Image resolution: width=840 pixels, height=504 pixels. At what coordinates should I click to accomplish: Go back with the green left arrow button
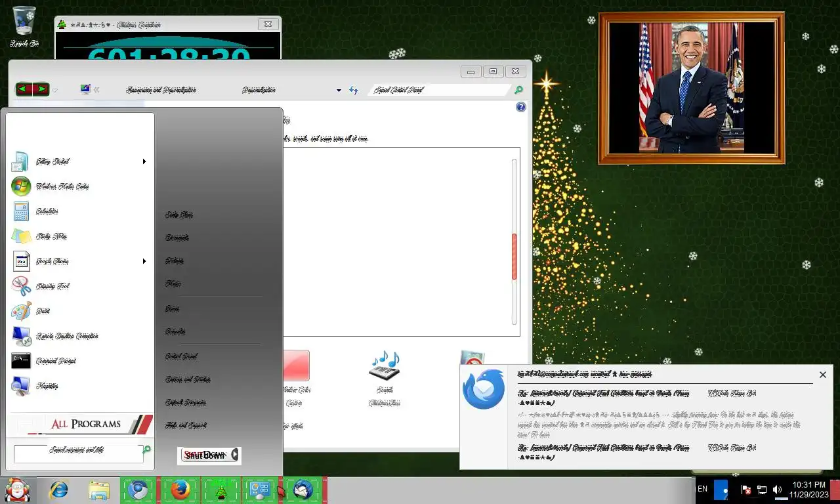coord(24,89)
